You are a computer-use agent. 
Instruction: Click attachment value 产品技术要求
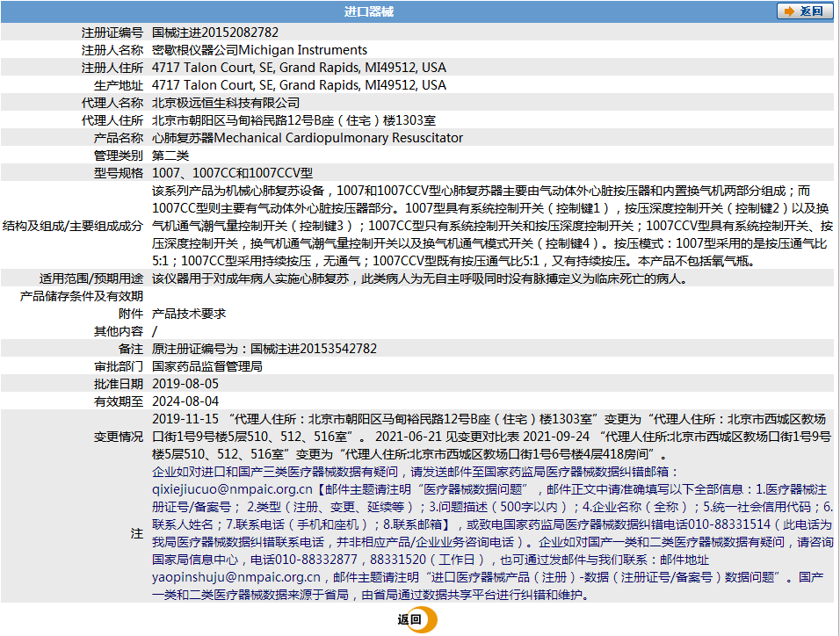tap(189, 314)
